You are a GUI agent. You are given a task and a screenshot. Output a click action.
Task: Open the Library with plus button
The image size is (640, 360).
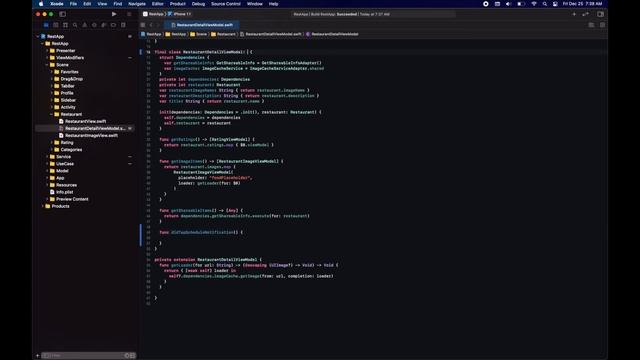[574, 14]
